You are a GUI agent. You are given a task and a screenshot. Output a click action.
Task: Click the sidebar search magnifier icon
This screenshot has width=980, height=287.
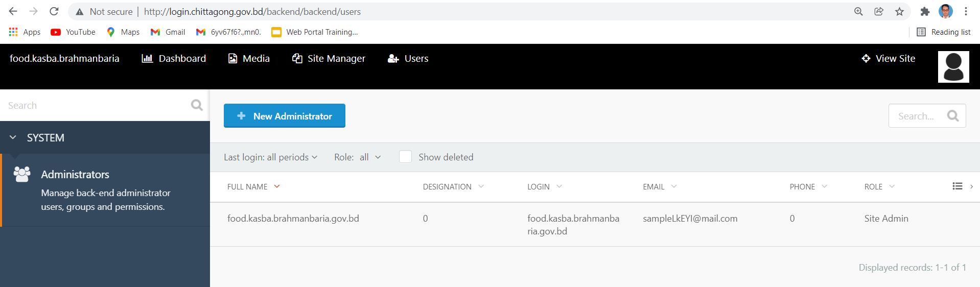point(197,105)
